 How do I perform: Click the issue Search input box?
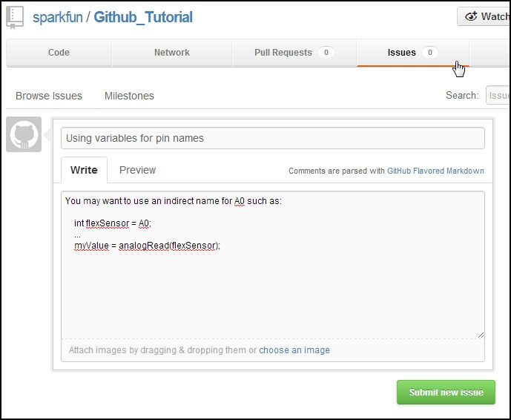click(x=498, y=96)
